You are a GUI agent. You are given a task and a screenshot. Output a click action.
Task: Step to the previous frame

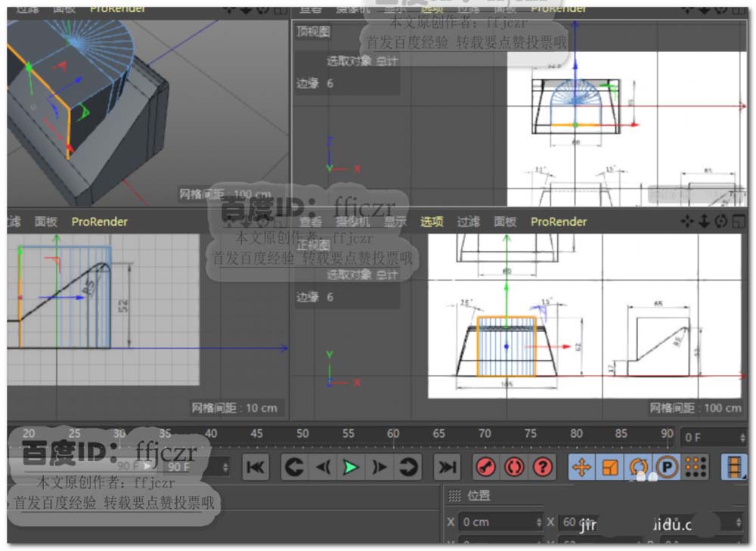point(323,468)
